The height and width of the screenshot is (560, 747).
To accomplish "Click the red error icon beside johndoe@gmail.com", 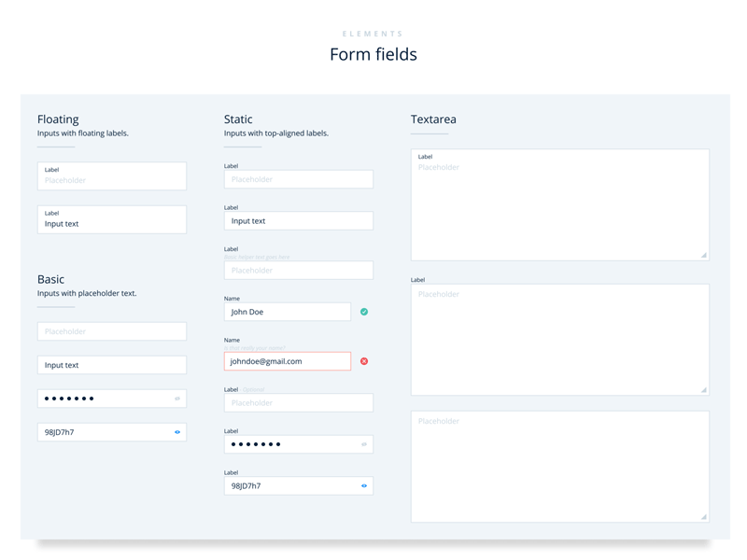I will 362,360.
